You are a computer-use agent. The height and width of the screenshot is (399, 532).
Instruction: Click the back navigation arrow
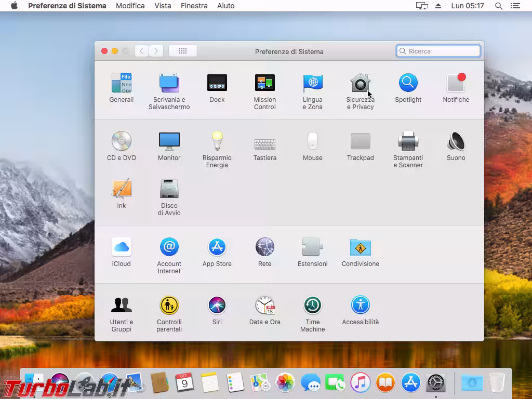pyautogui.click(x=141, y=51)
